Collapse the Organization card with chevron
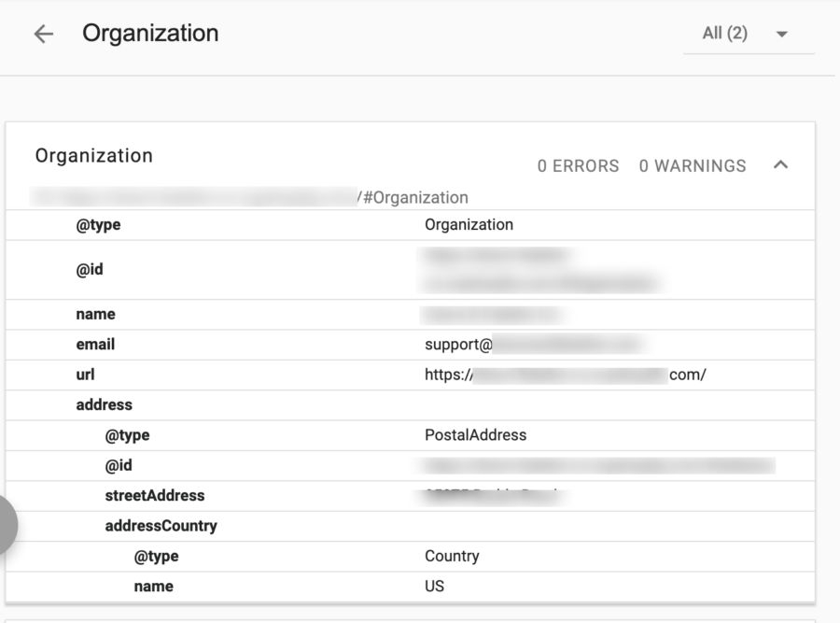The height and width of the screenshot is (623, 840). (x=781, y=165)
